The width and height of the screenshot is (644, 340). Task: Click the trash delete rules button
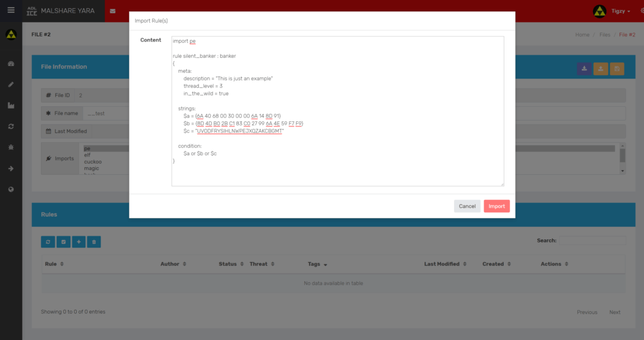(94, 241)
